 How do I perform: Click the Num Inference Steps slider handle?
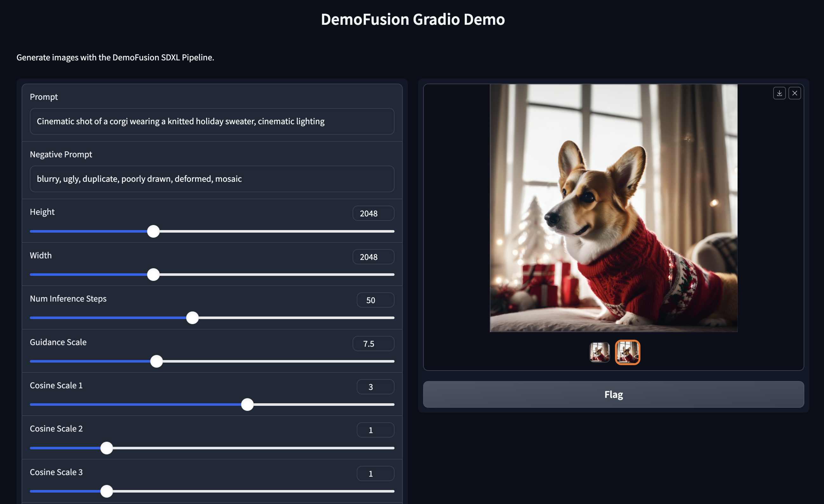192,318
